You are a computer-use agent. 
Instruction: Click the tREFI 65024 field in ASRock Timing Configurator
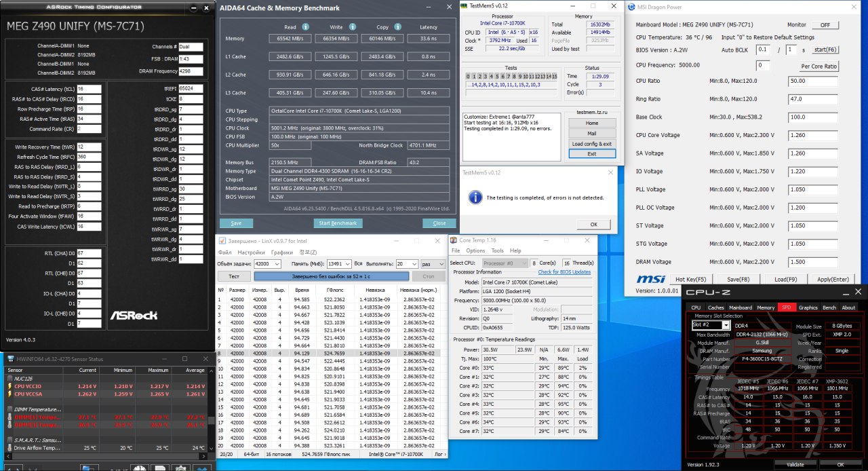point(191,89)
